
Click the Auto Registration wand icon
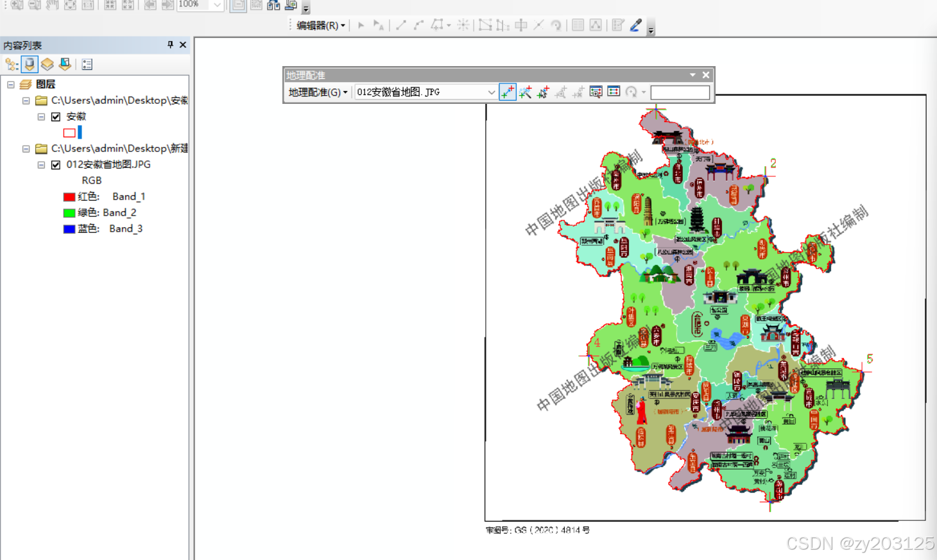pos(525,92)
